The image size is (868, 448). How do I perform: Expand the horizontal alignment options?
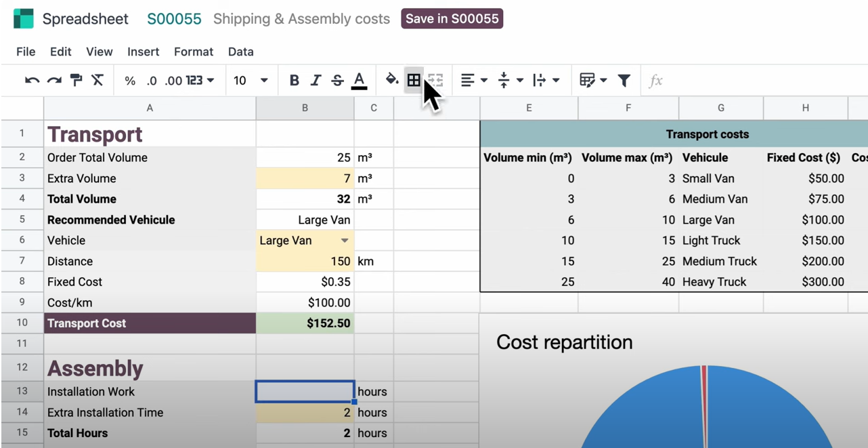[483, 80]
